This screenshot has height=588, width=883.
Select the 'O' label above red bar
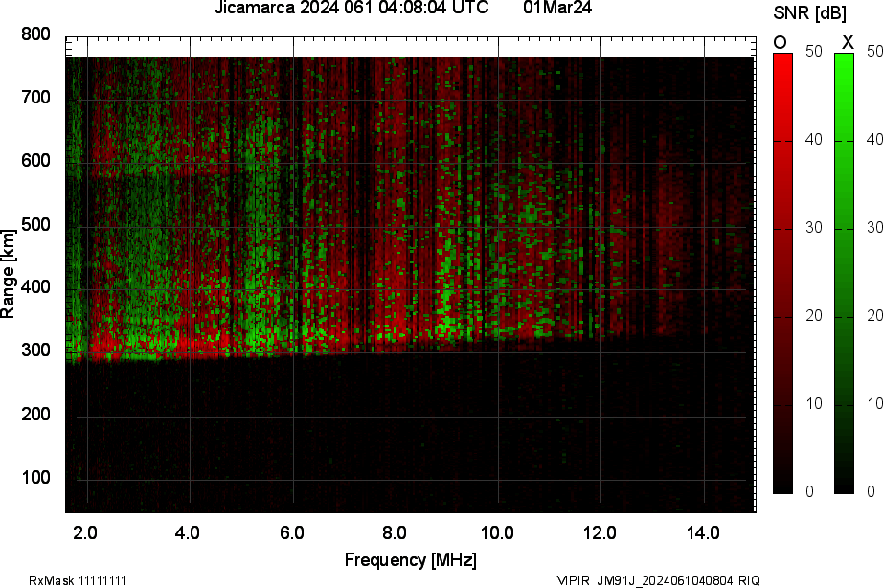click(781, 42)
